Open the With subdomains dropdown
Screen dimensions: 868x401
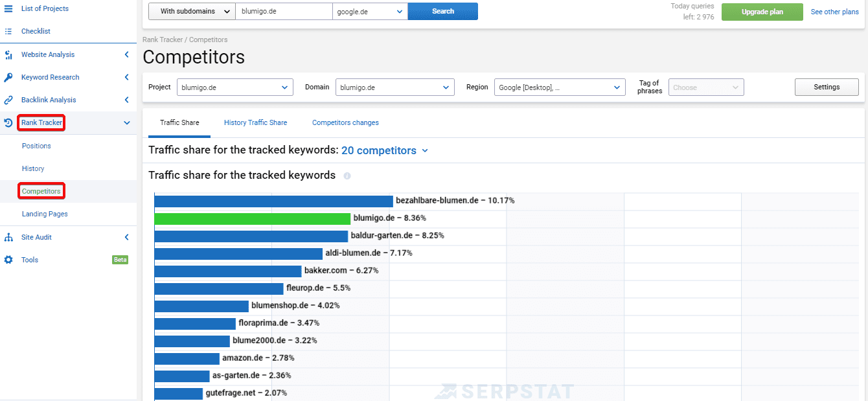(x=192, y=11)
